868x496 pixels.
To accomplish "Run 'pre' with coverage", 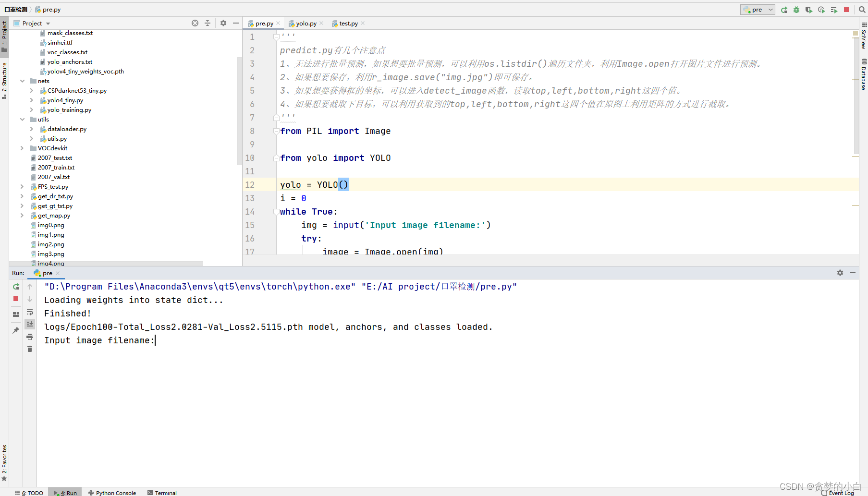I will pos(809,10).
